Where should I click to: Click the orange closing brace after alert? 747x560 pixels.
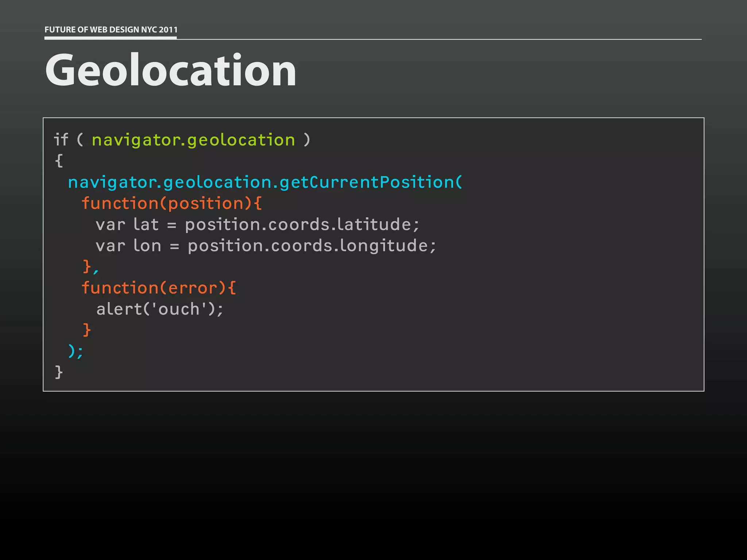[x=86, y=330]
